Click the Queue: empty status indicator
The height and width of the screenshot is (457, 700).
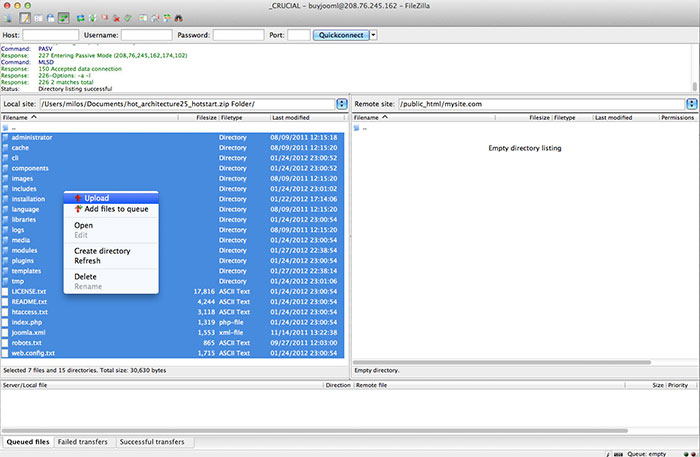tap(646, 453)
